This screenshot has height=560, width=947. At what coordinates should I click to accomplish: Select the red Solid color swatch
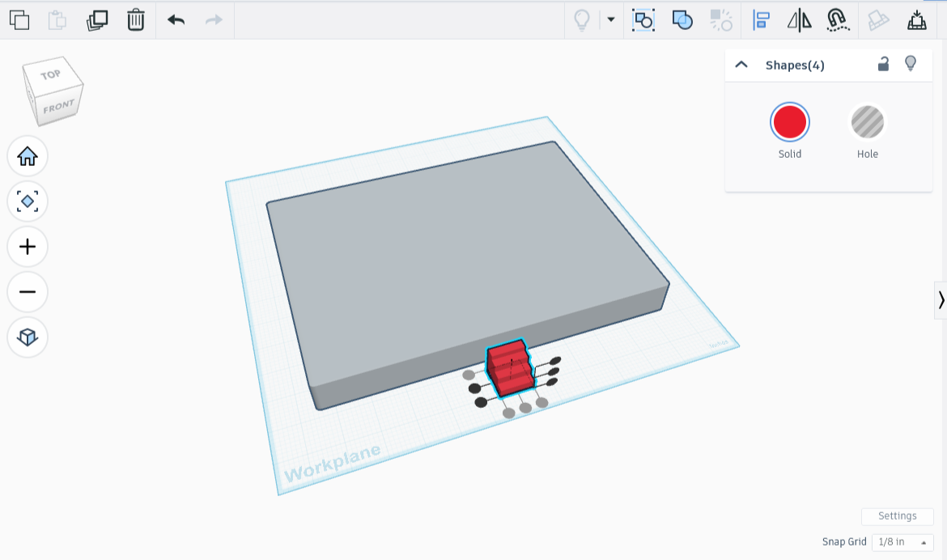tap(789, 122)
